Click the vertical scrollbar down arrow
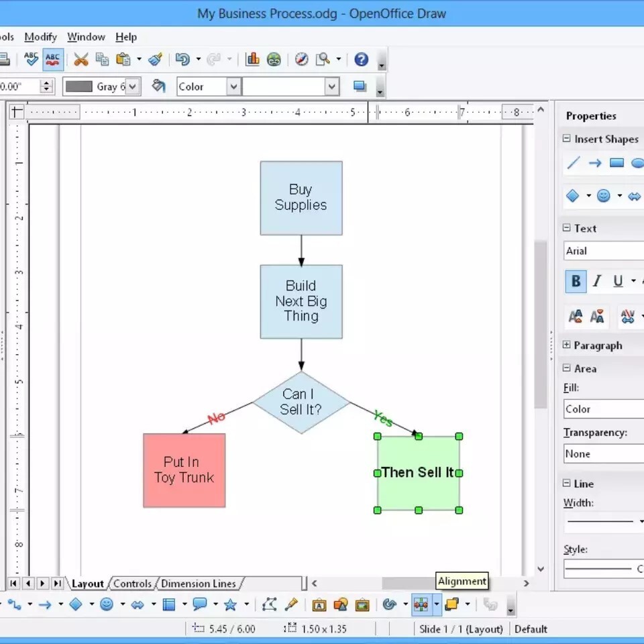The image size is (644, 644). 541,569
